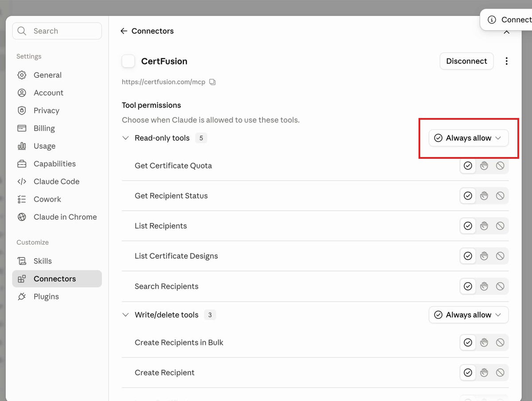The width and height of the screenshot is (532, 401).
Task: Click the Get Recipient Status label
Action: pyautogui.click(x=171, y=196)
